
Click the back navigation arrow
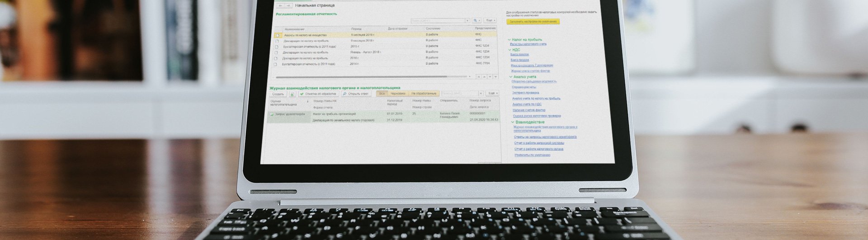point(281,6)
